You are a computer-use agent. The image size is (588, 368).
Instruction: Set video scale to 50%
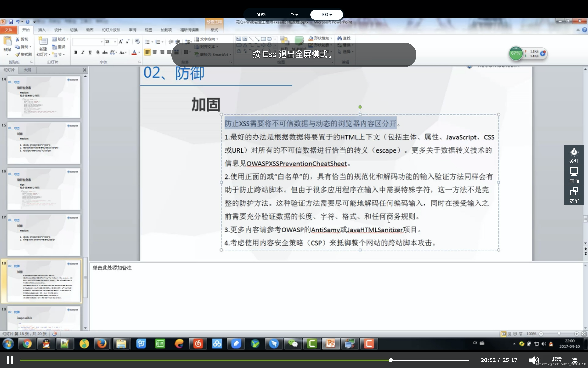[x=261, y=15]
